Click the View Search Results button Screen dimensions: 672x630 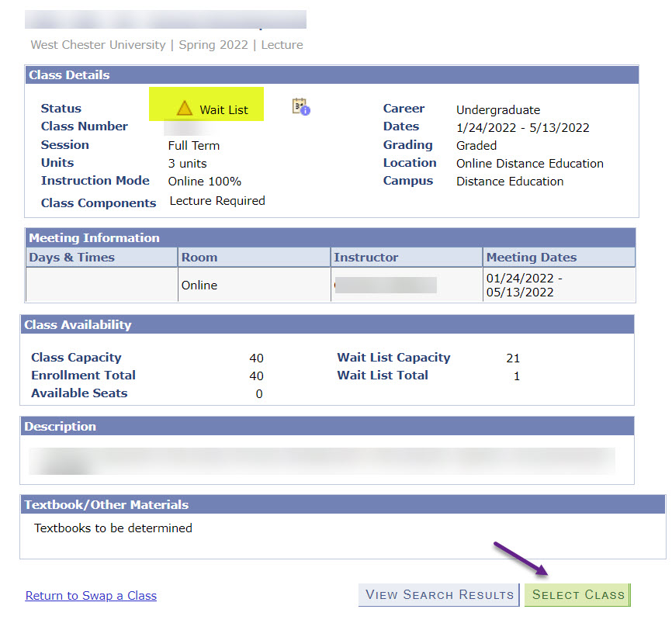click(438, 595)
